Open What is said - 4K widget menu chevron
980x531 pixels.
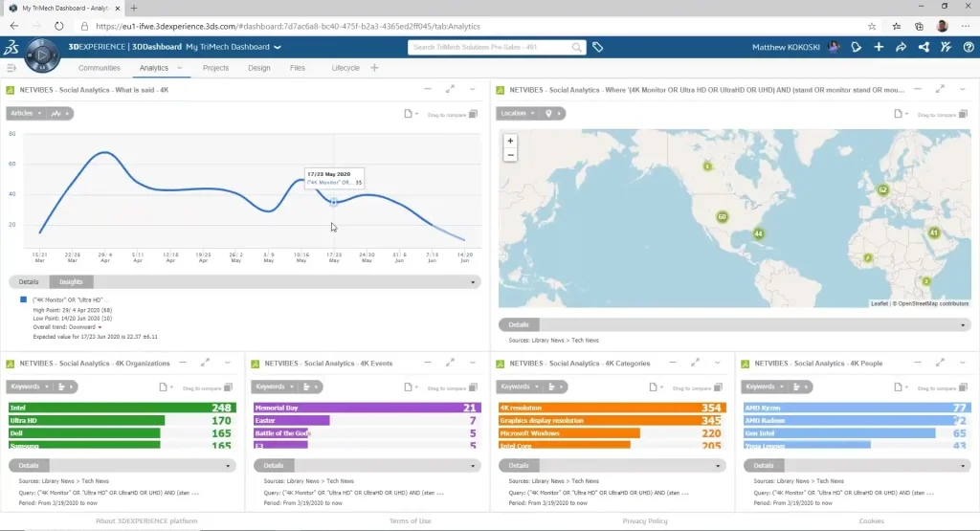[x=473, y=89]
